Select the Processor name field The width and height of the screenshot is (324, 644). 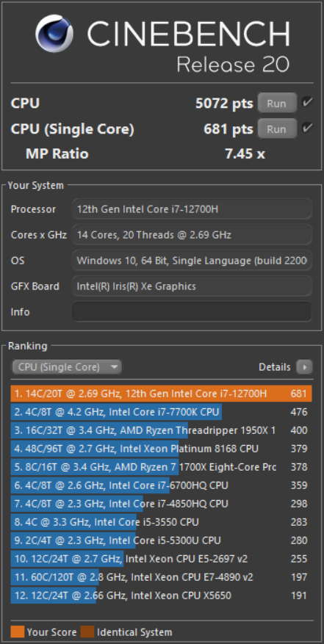click(x=192, y=209)
